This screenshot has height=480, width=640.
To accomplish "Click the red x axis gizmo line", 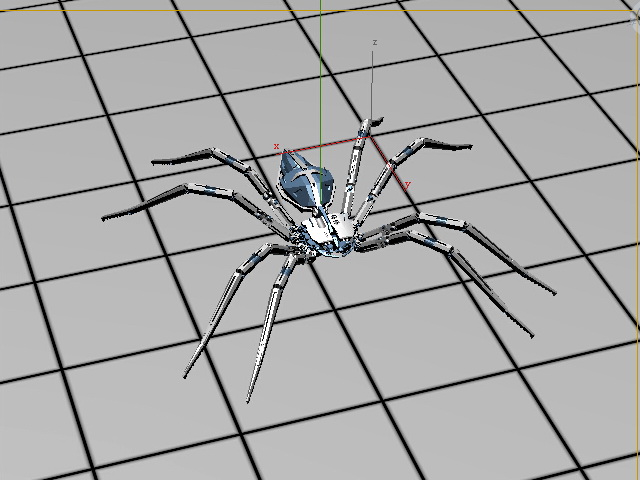I will click(322, 145).
